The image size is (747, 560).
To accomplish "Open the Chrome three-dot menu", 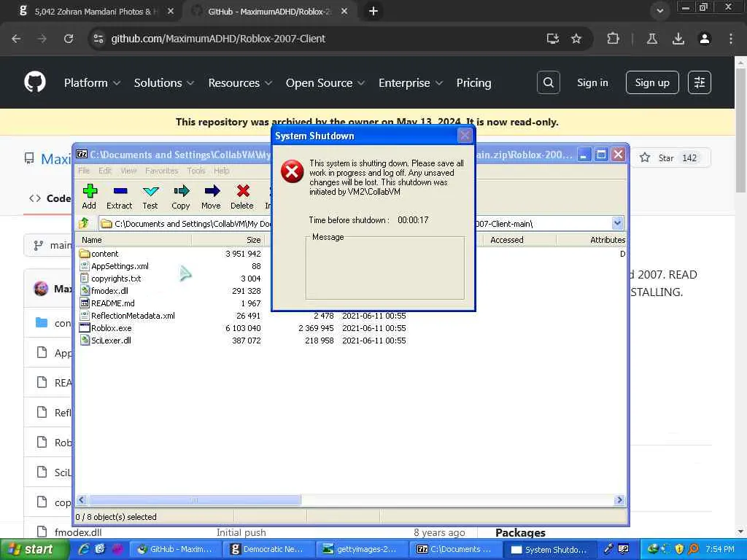I will (731, 39).
